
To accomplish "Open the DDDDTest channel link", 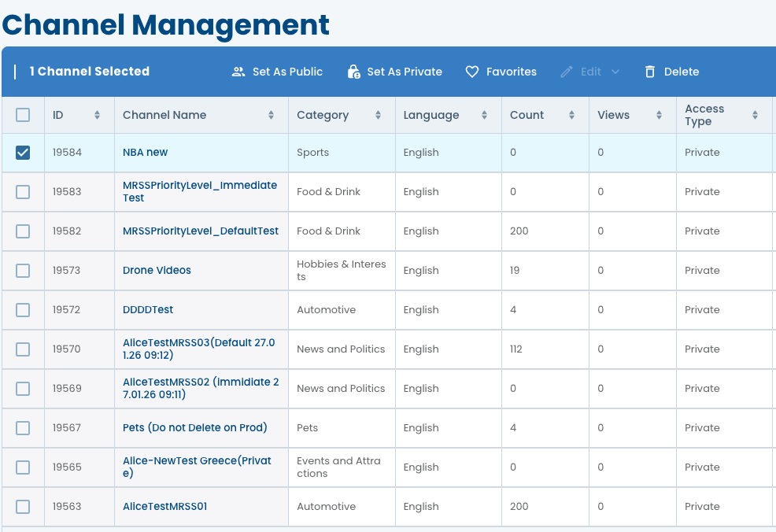I will [x=148, y=310].
